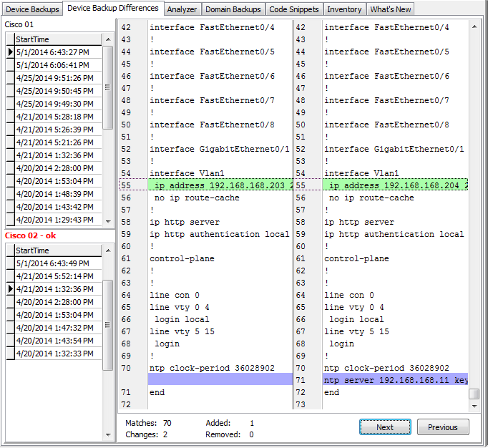488x448 pixels.
Task: Open the Analyzer tab
Action: pos(182,9)
